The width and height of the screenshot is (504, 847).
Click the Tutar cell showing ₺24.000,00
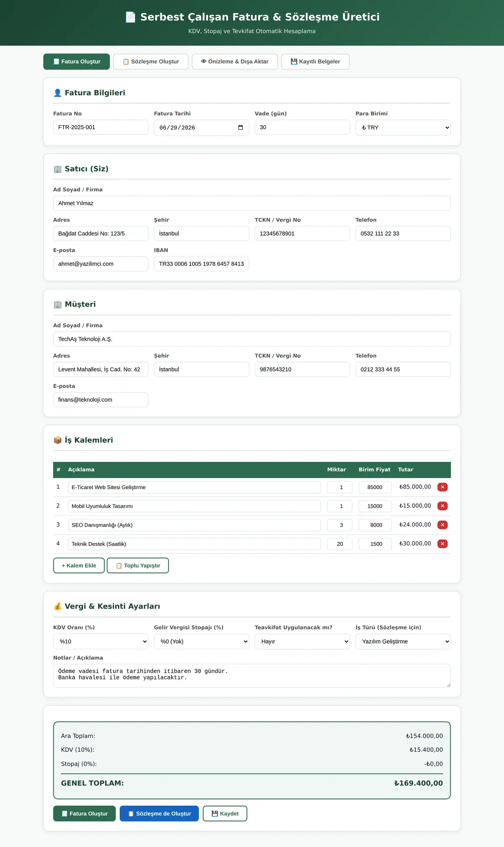tap(415, 524)
